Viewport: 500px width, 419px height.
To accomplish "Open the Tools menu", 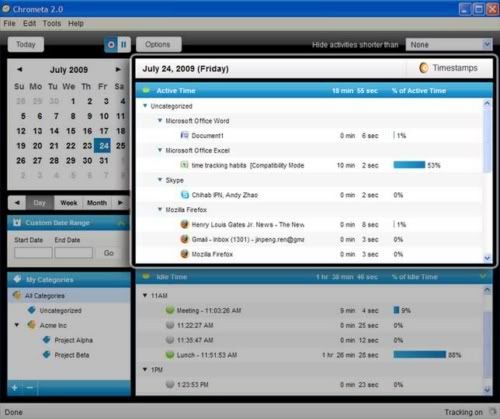I will click(x=52, y=23).
